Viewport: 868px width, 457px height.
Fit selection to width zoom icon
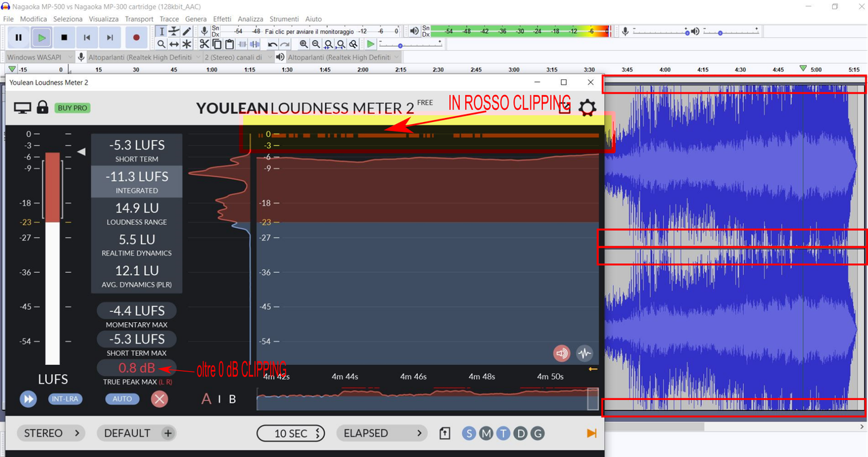click(x=328, y=44)
